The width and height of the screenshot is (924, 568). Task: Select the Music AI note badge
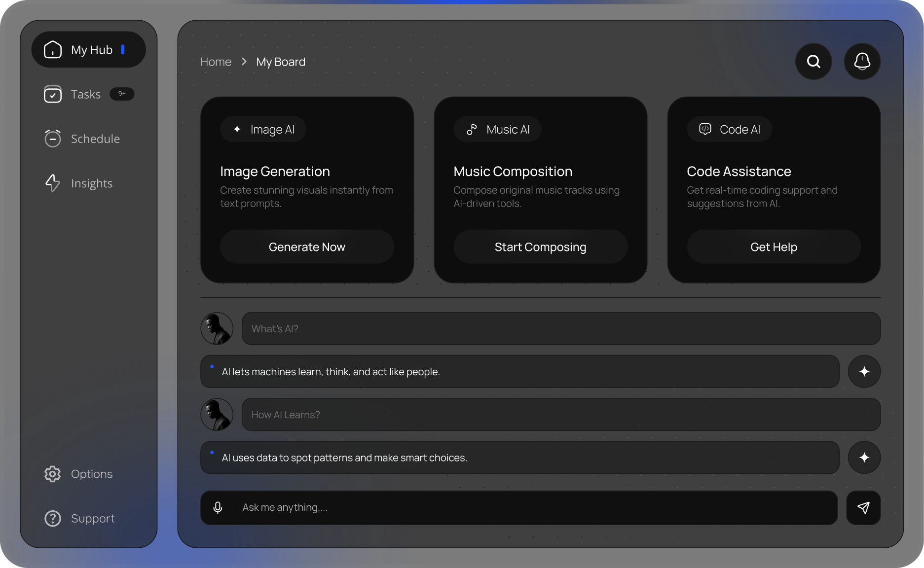click(x=497, y=129)
